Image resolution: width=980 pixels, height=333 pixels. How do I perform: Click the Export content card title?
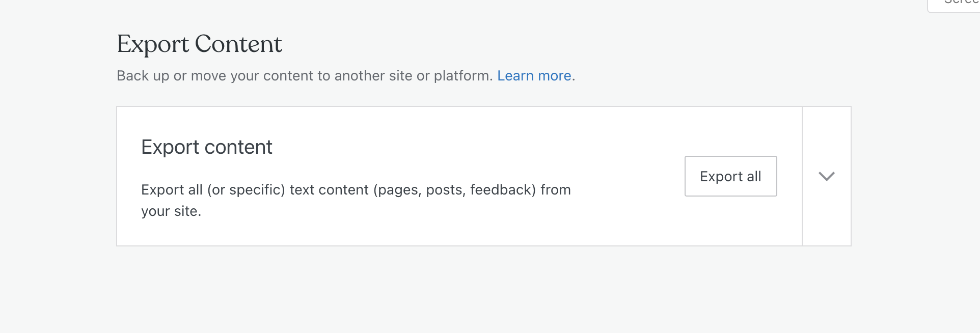click(x=206, y=147)
